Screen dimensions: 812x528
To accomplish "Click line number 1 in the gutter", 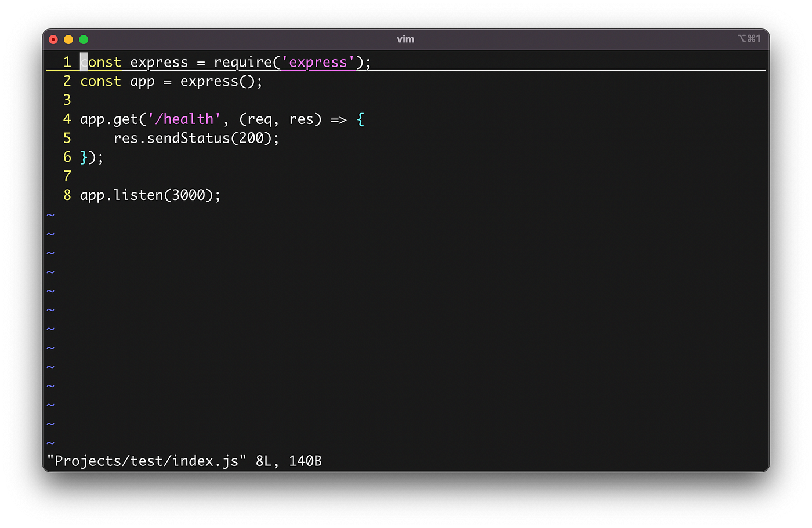I will (67, 62).
